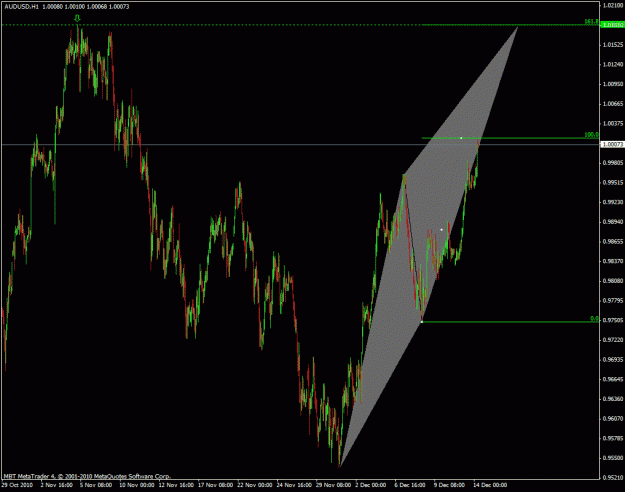Image resolution: width=625 pixels, height=492 pixels.
Task: Click price scale value 0.98940
Action: tap(613, 222)
